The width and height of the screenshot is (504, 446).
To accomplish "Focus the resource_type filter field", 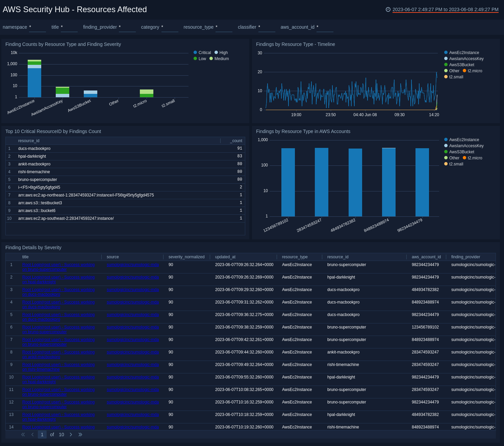I will (224, 27).
